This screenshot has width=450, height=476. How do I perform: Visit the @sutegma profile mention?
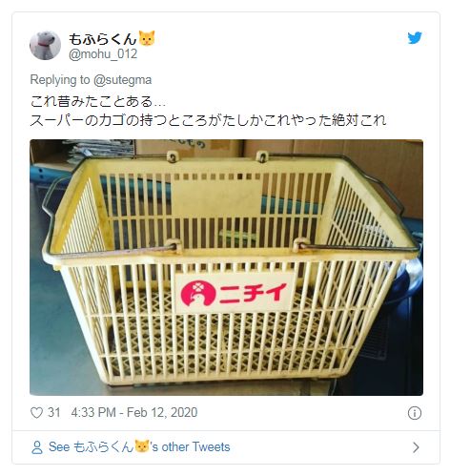pos(123,80)
